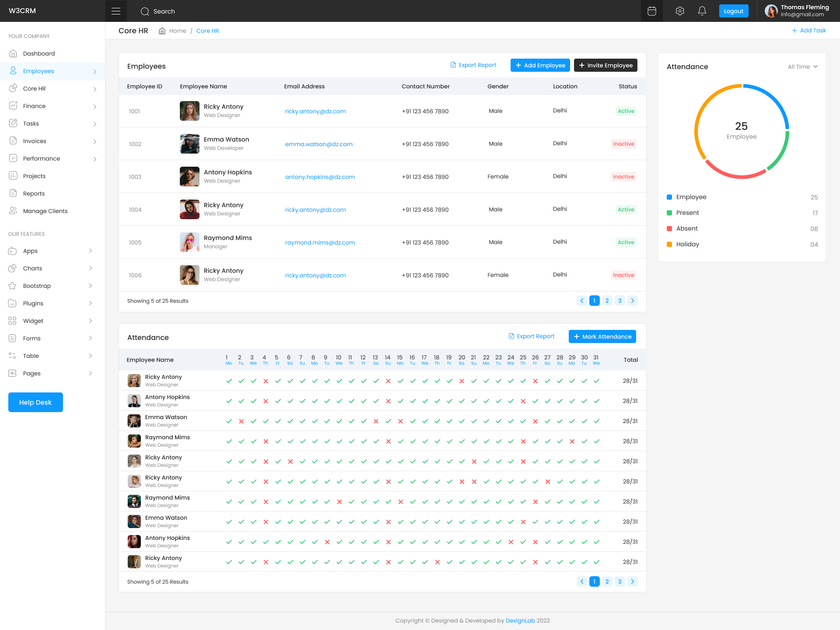Open the hamburger navigation menu
Image resolution: width=840 pixels, height=630 pixels.
(116, 11)
